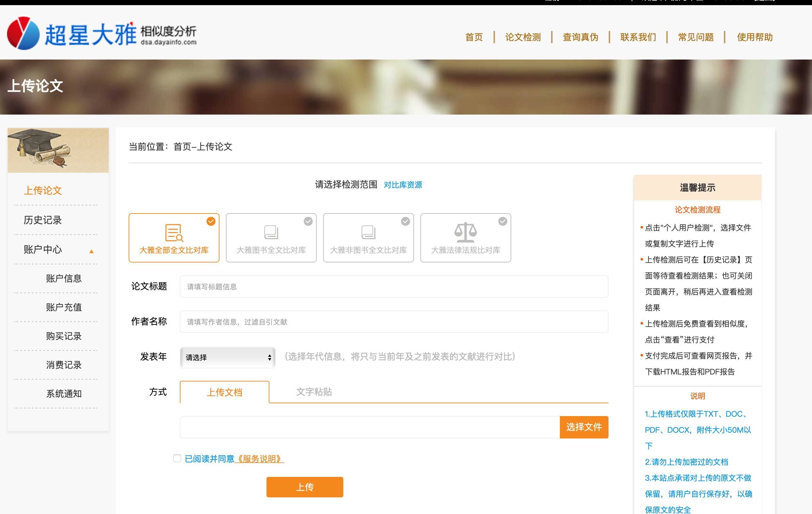Open 历史记录 in the sidebar
The height and width of the screenshot is (514, 812).
coord(43,220)
